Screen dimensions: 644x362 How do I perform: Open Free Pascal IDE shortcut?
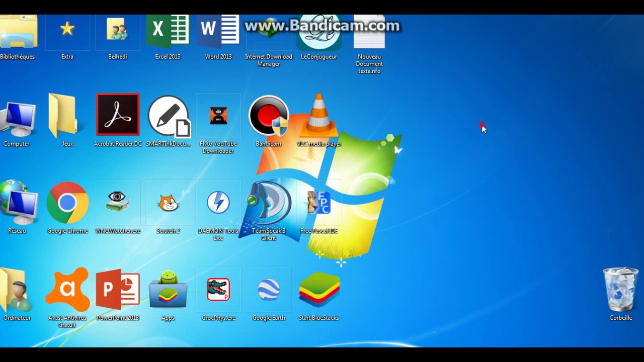point(319,202)
